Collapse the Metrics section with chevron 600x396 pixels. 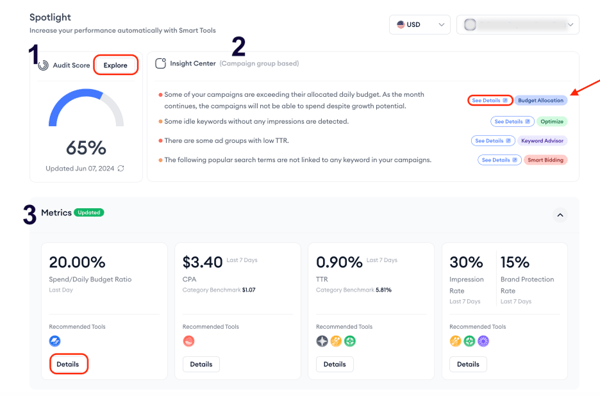coord(560,215)
